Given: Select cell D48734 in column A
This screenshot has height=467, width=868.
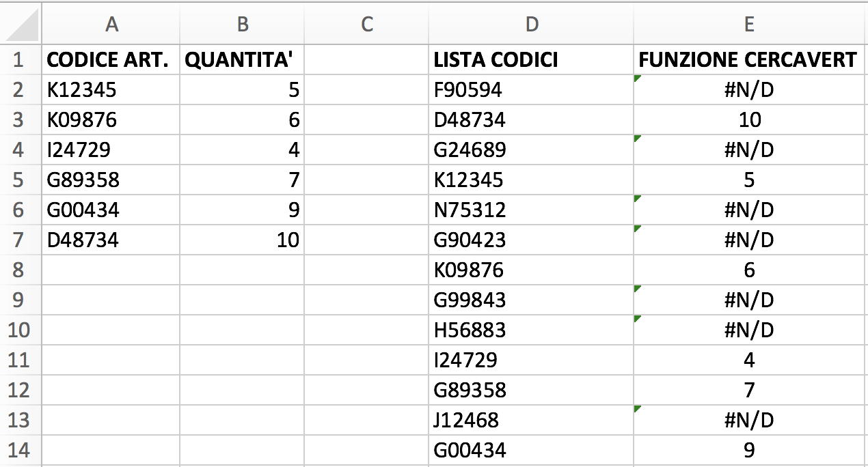Looking at the screenshot, I should [x=111, y=240].
